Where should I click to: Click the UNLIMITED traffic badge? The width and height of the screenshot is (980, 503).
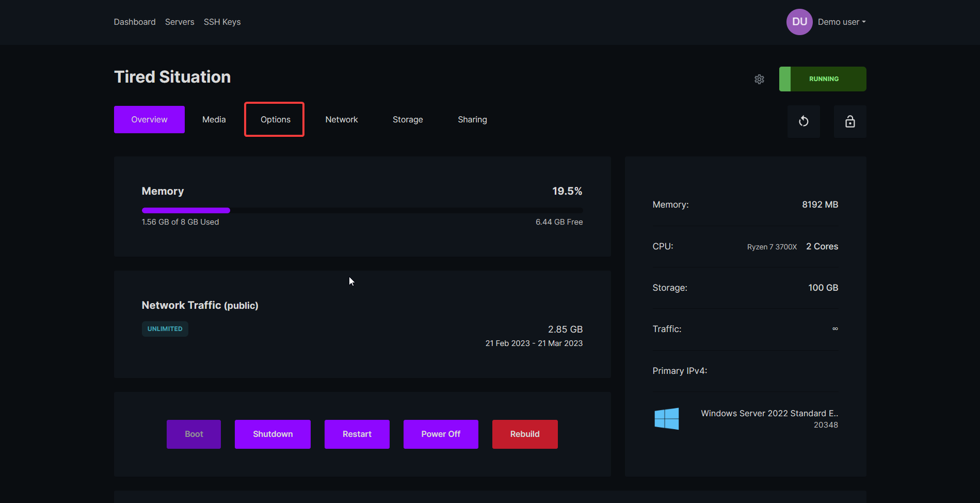[165, 329]
